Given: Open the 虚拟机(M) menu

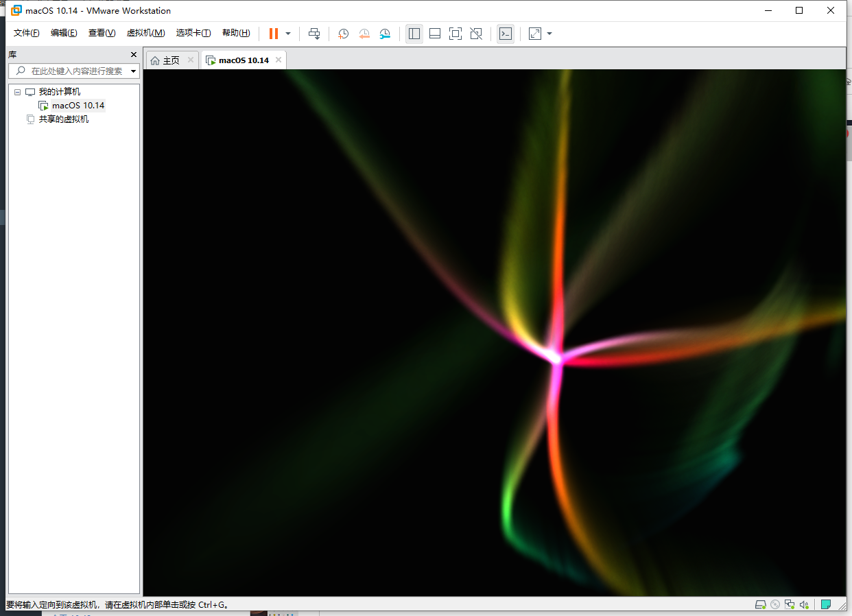Looking at the screenshot, I should (145, 33).
